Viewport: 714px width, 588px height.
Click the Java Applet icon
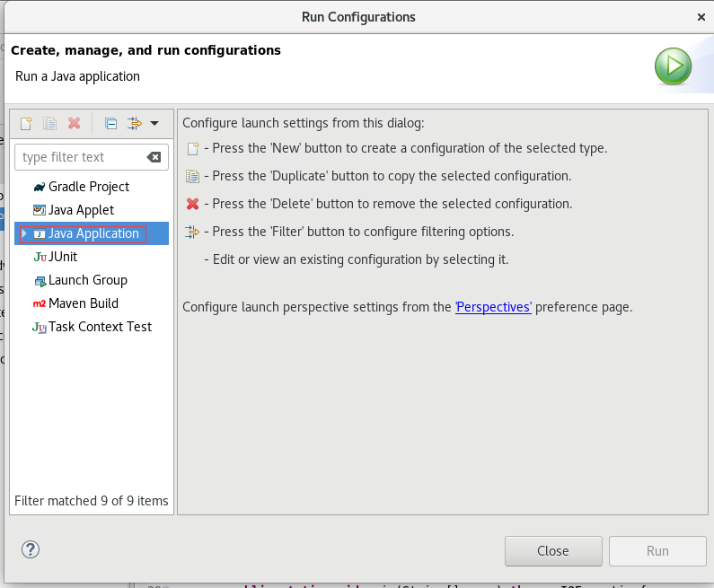pyautogui.click(x=40, y=210)
